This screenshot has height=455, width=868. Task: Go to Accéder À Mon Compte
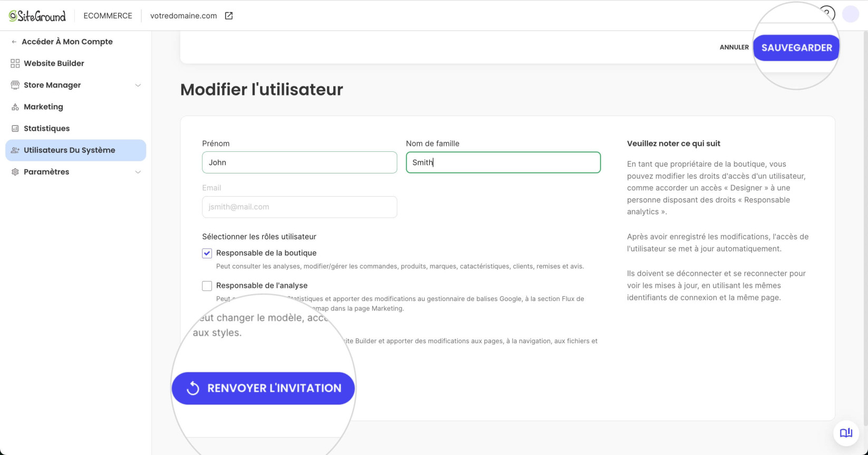tap(67, 42)
